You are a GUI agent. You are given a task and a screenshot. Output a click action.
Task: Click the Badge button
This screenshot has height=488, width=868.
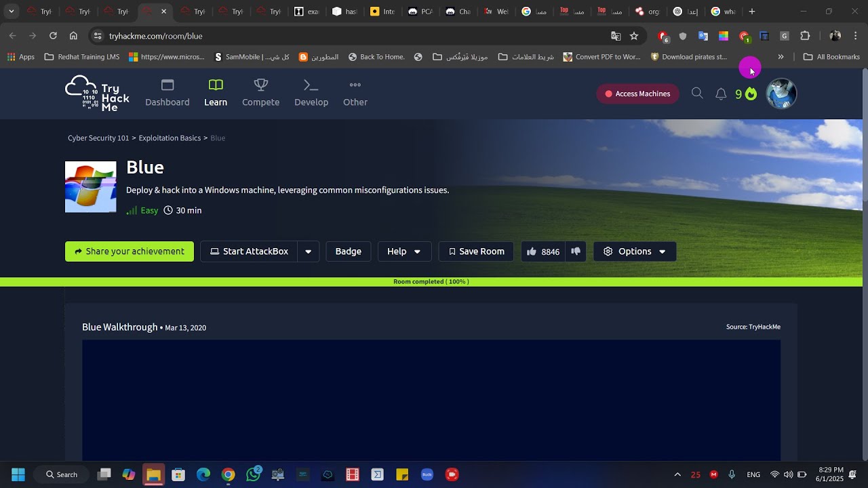click(x=349, y=251)
